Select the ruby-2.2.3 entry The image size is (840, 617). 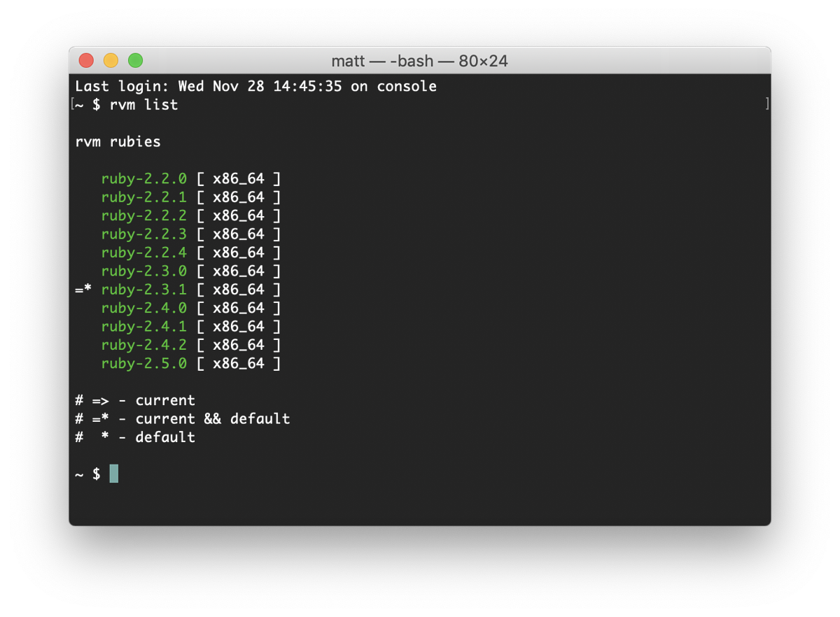(145, 234)
